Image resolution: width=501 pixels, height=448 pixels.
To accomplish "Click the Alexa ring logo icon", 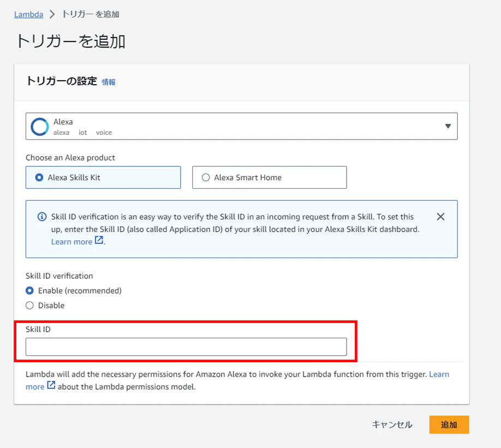I will tap(40, 127).
